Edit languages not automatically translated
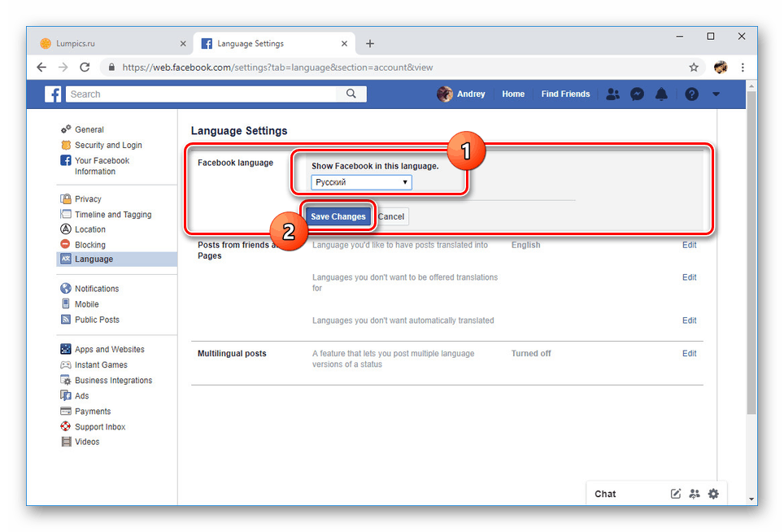 click(x=689, y=321)
